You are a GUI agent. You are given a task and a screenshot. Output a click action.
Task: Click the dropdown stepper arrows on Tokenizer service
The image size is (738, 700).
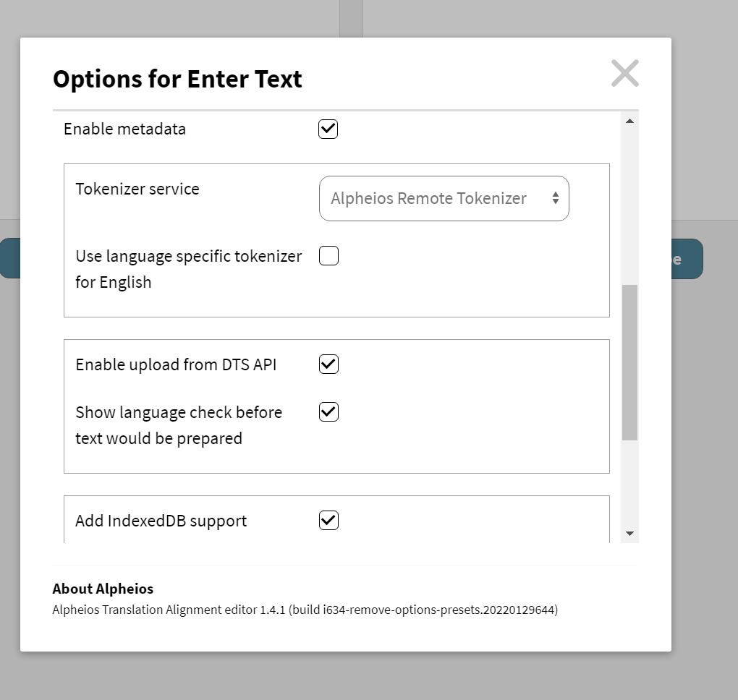tap(556, 198)
